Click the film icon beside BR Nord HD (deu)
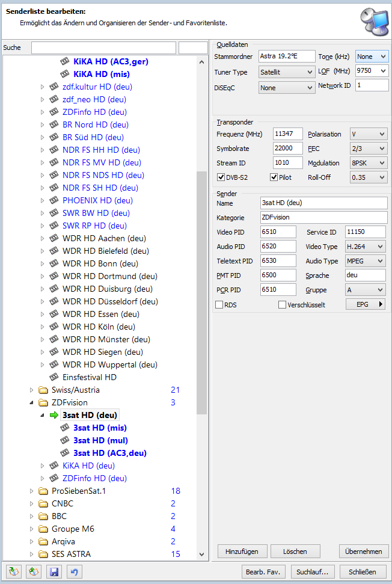The width and height of the screenshot is (392, 584). click(54, 124)
